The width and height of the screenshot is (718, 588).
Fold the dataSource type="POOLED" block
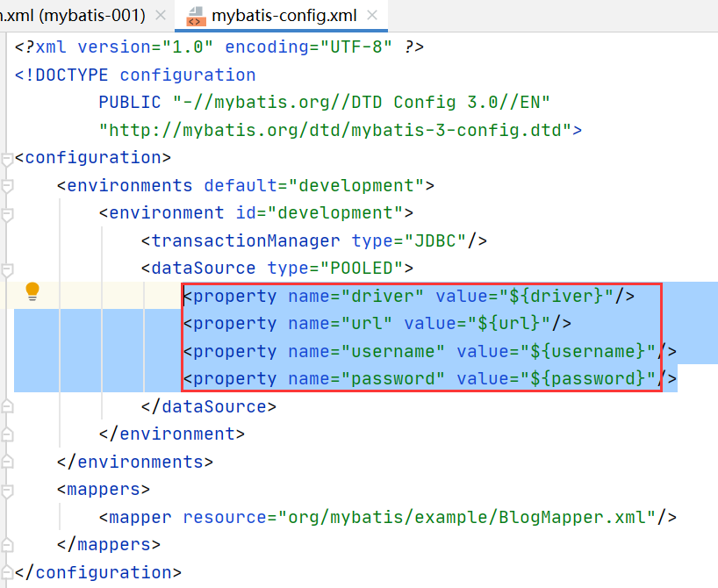[x=7, y=269]
